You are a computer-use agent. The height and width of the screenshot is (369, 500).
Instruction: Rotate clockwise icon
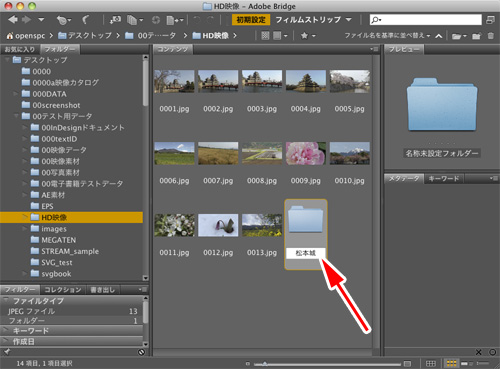tap(210, 20)
